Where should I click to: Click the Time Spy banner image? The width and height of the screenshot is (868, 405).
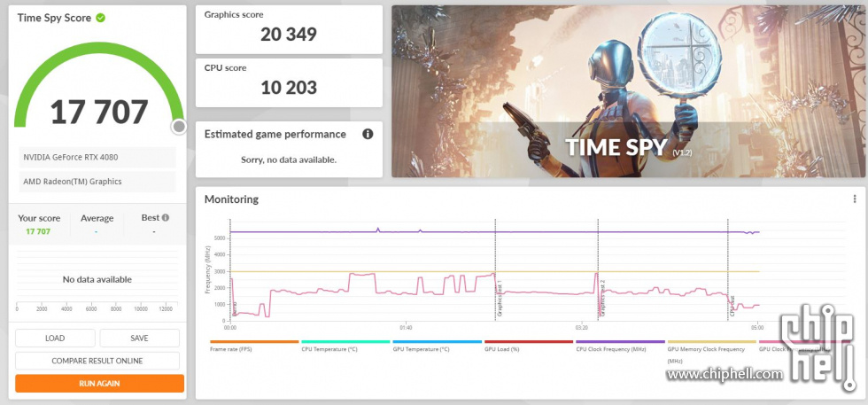628,91
